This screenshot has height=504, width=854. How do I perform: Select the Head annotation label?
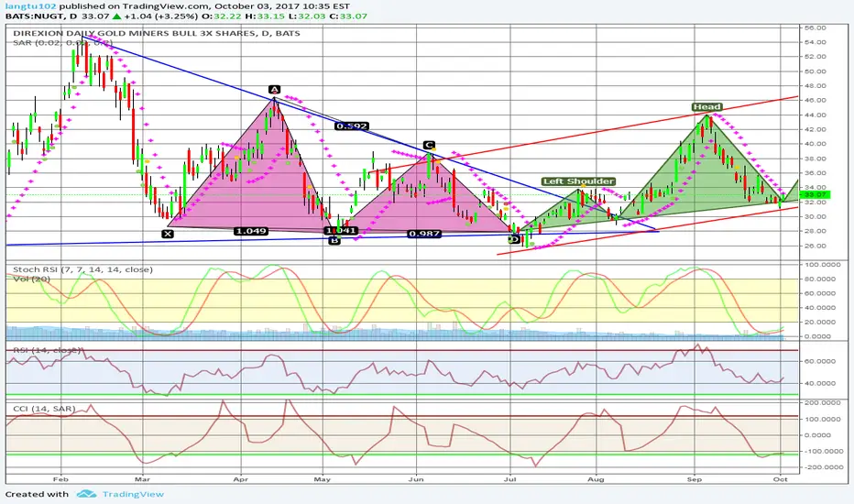click(x=707, y=107)
